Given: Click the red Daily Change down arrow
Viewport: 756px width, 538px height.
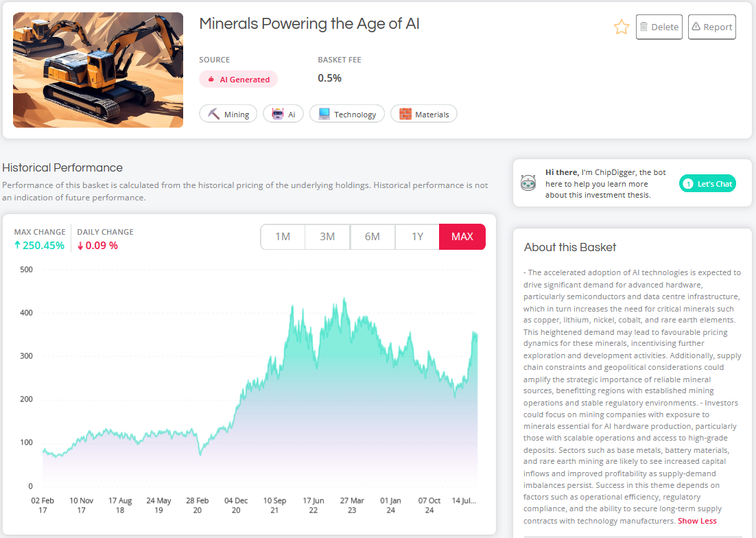Looking at the screenshot, I should 81,246.
